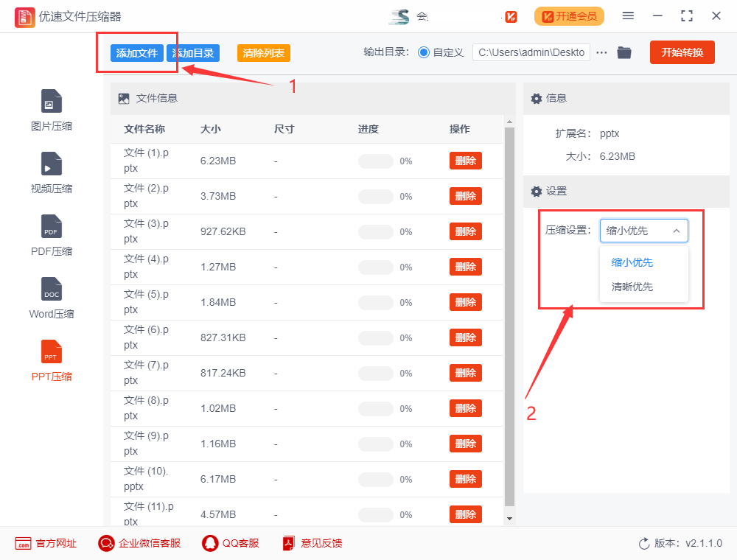Open QQ客服 support link
This screenshot has height=560, width=737.
coord(230,544)
